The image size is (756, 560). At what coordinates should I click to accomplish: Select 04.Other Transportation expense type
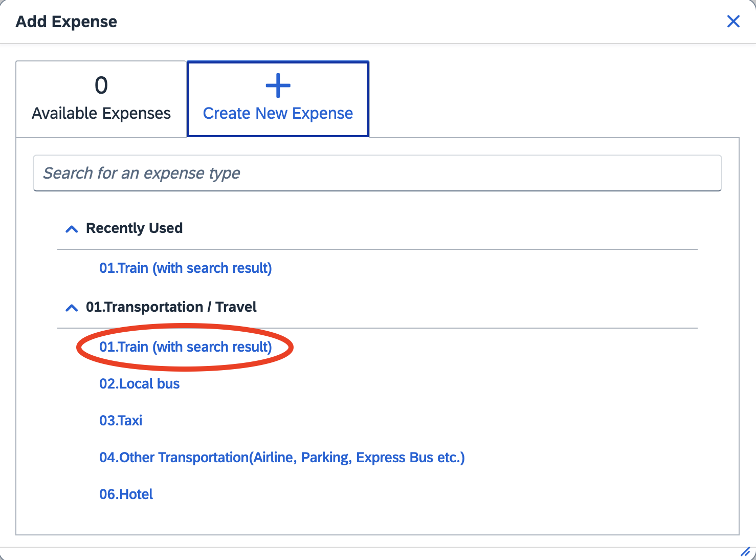click(281, 458)
